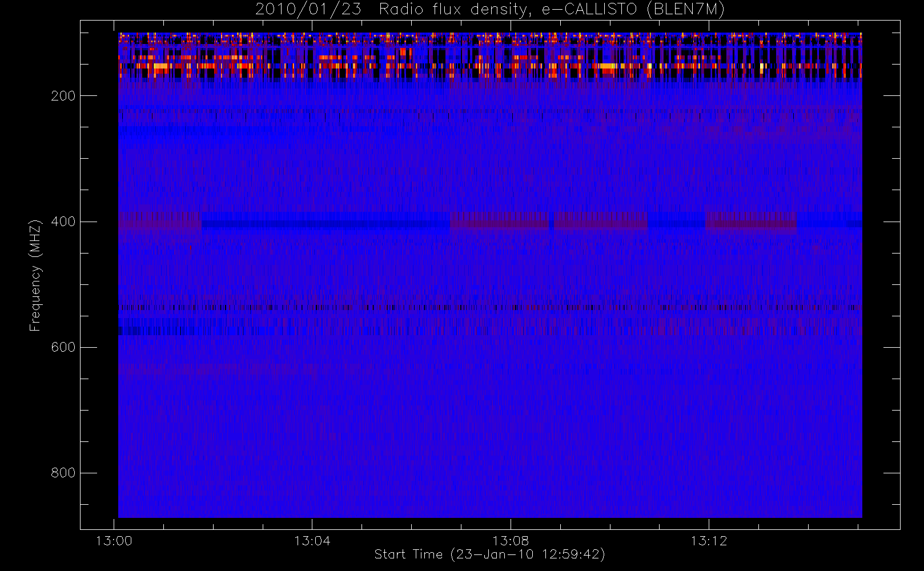
Task: Click the 600 frequency tick label
Action: 63,347
